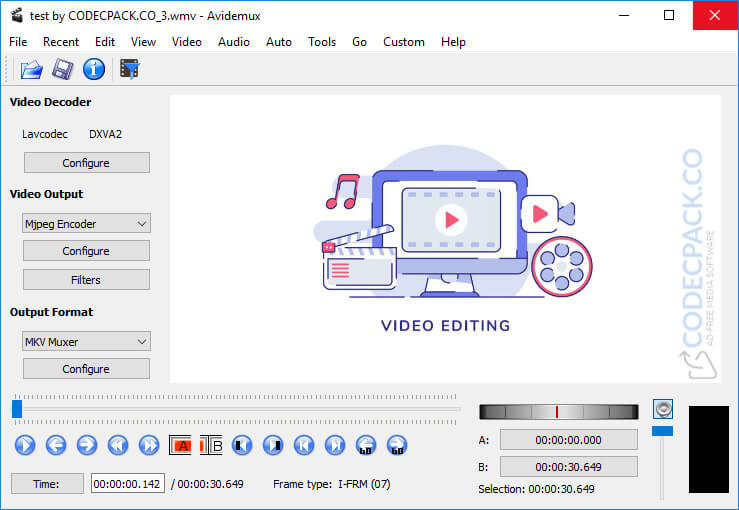Image resolution: width=739 pixels, height=510 pixels.
Task: Close the Avidemux window
Action: click(714, 16)
